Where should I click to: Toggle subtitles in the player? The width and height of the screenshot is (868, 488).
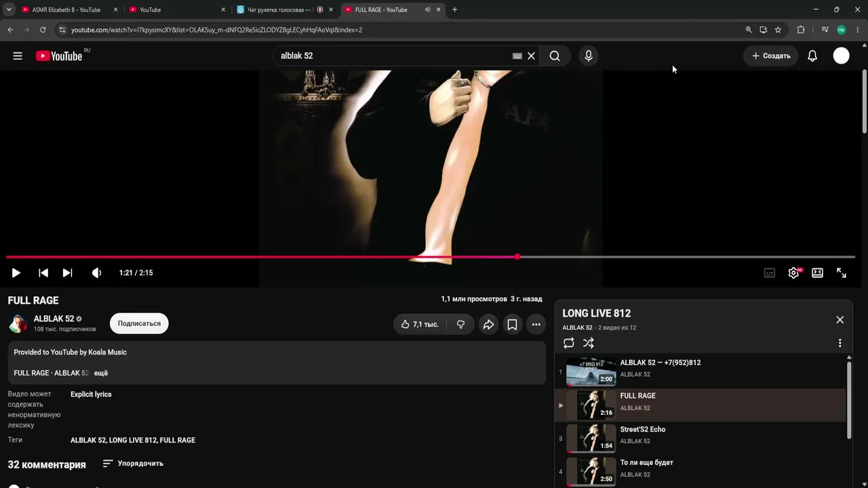tap(770, 272)
